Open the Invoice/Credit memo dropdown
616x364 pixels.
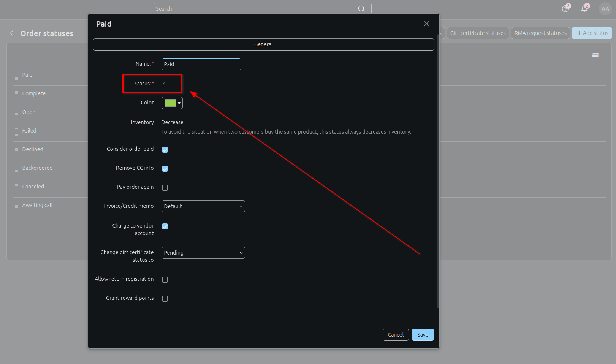point(203,206)
